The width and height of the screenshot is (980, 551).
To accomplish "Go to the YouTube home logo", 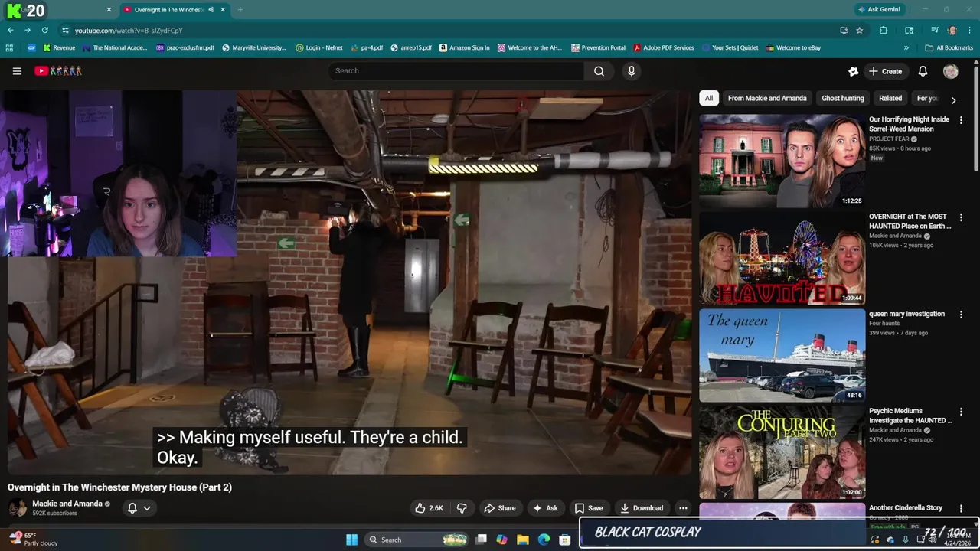I will (x=58, y=71).
